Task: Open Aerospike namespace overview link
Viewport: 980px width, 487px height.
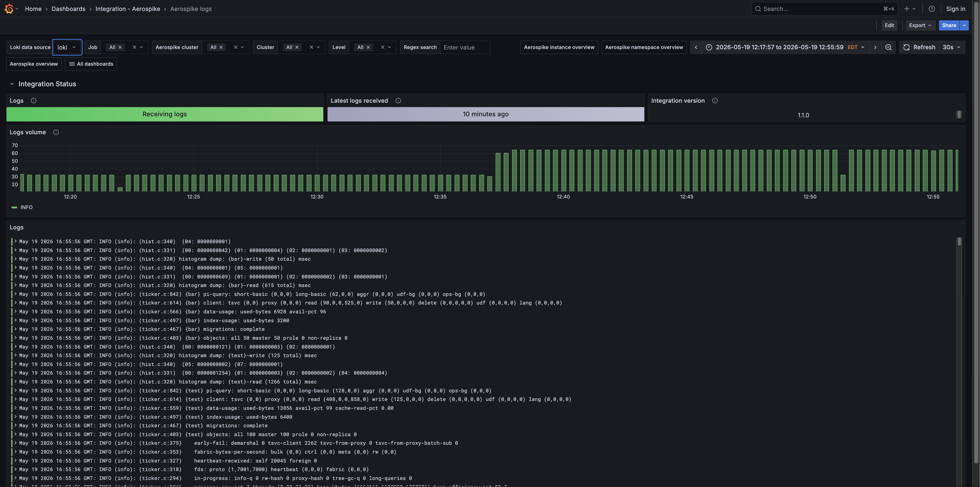Action: click(x=644, y=47)
